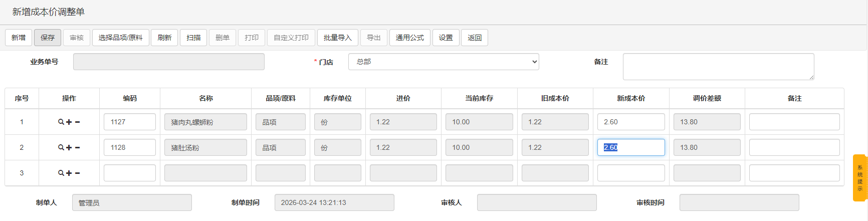Delete row 3 using the minus icon

coord(77,173)
